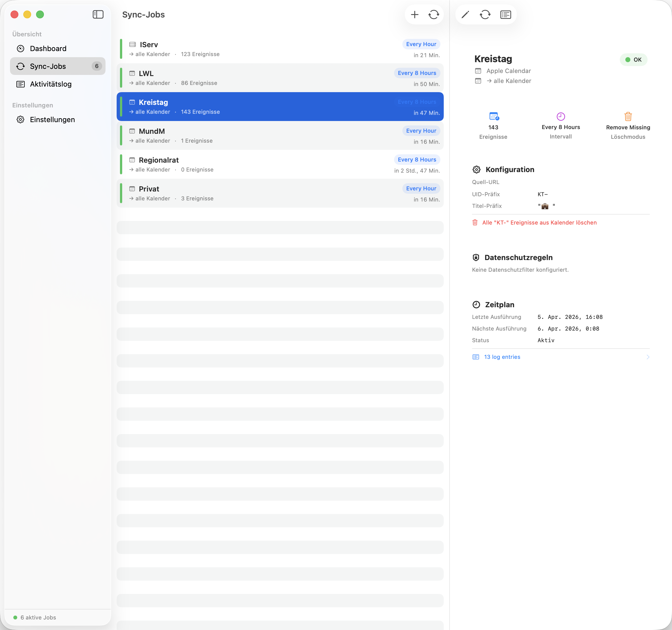Click the green OK status badge

[633, 60]
